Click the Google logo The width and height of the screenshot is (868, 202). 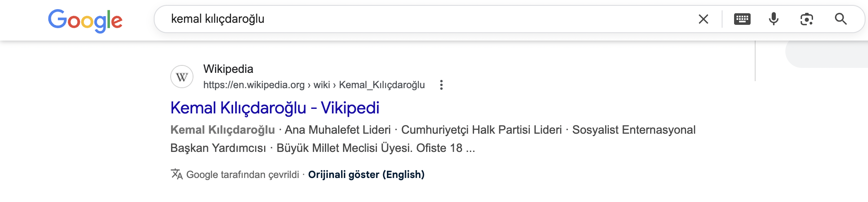point(85,20)
